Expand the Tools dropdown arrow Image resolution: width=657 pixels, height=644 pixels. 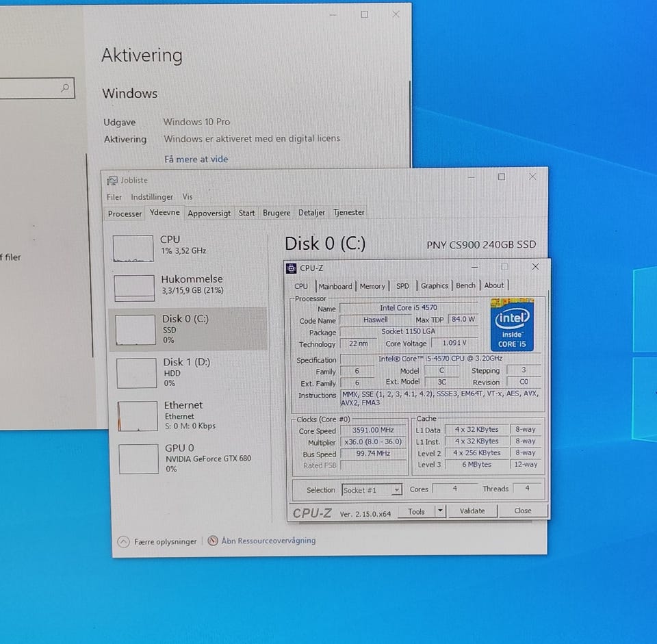click(440, 511)
